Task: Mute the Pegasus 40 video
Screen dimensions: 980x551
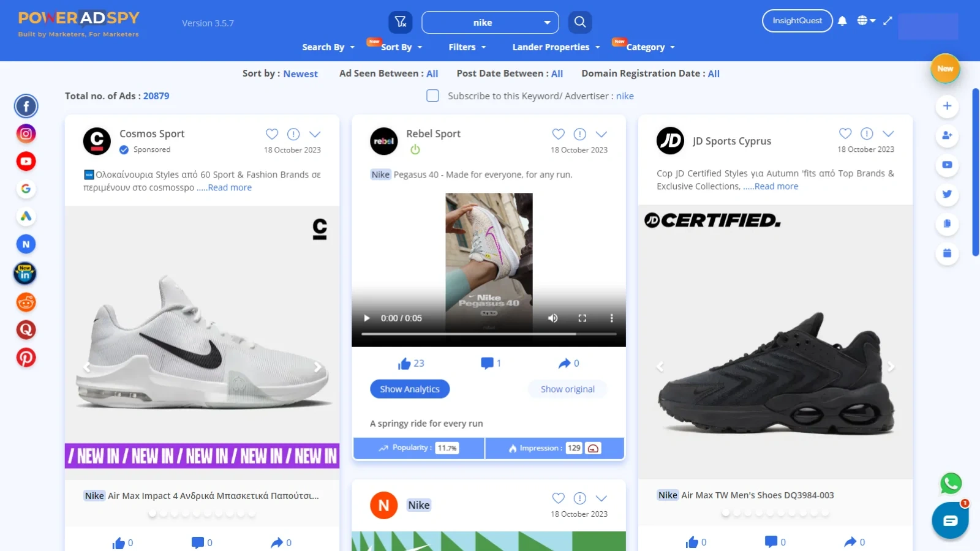Action: [552, 318]
